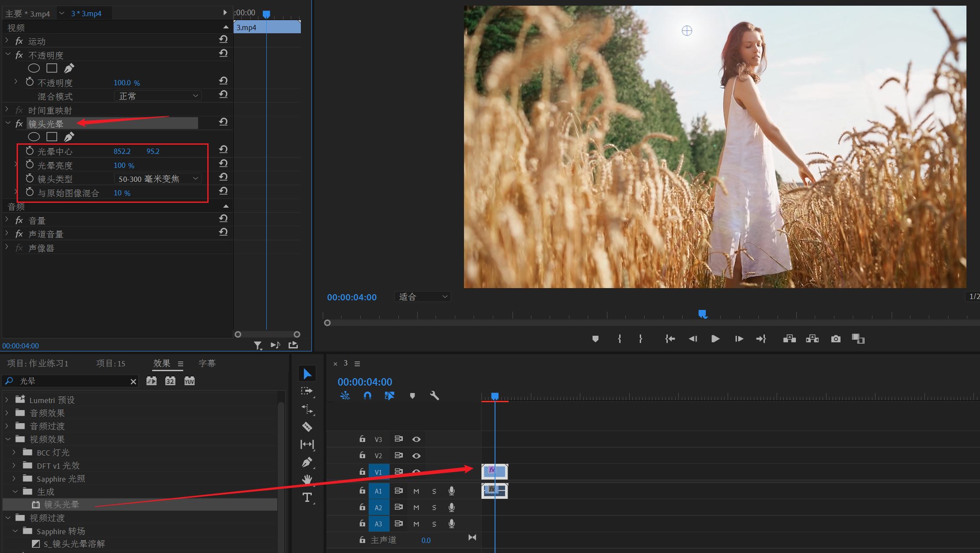Select the Hand tool
This screenshot has height=553, width=980.
coord(307,480)
